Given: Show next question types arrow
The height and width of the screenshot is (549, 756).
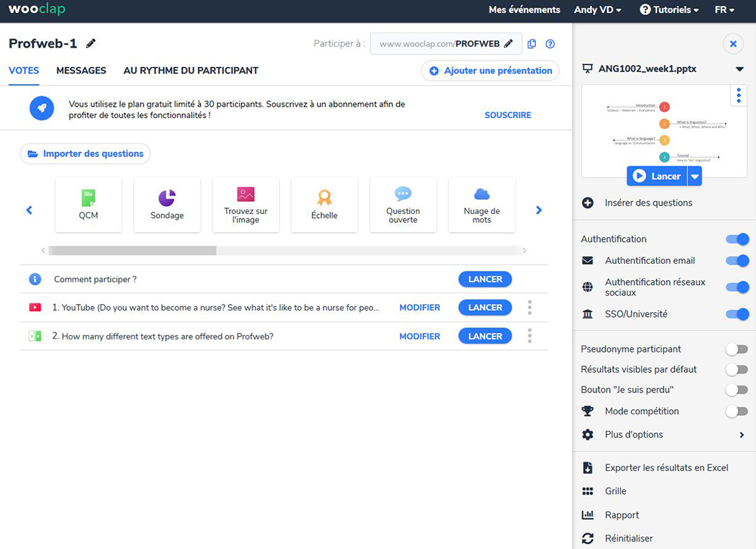Looking at the screenshot, I should pos(539,210).
